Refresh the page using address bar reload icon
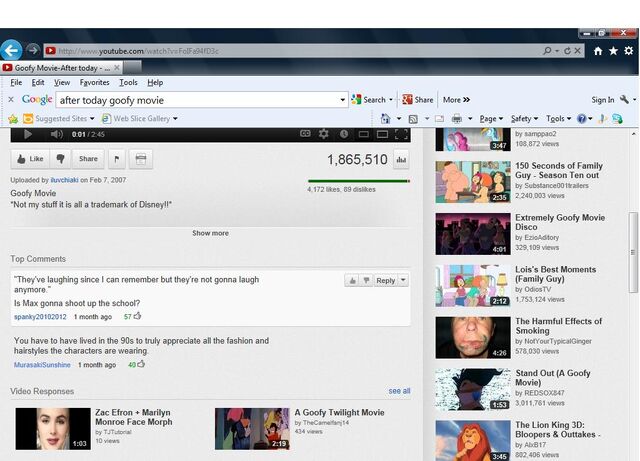The height and width of the screenshot is (461, 640). 567,51
